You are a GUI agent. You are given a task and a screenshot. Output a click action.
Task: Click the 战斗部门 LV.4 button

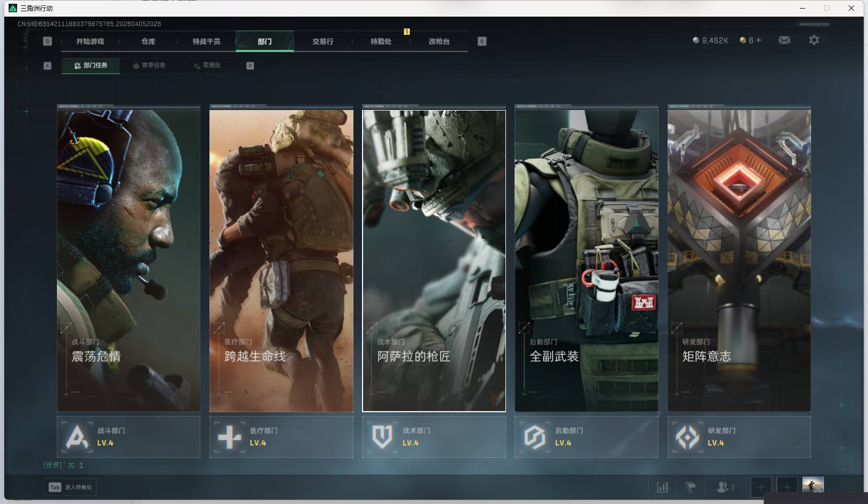click(x=129, y=437)
